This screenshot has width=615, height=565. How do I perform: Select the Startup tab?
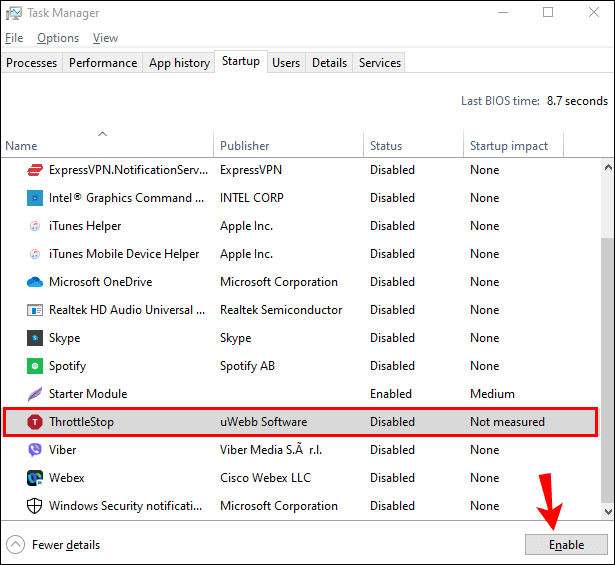coord(241,61)
